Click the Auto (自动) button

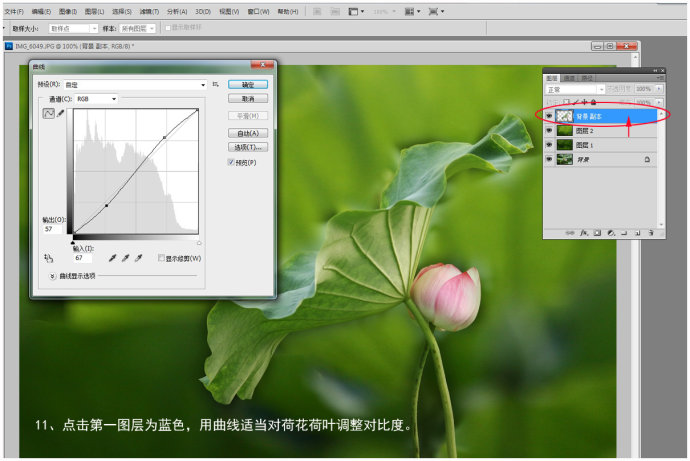(247, 133)
